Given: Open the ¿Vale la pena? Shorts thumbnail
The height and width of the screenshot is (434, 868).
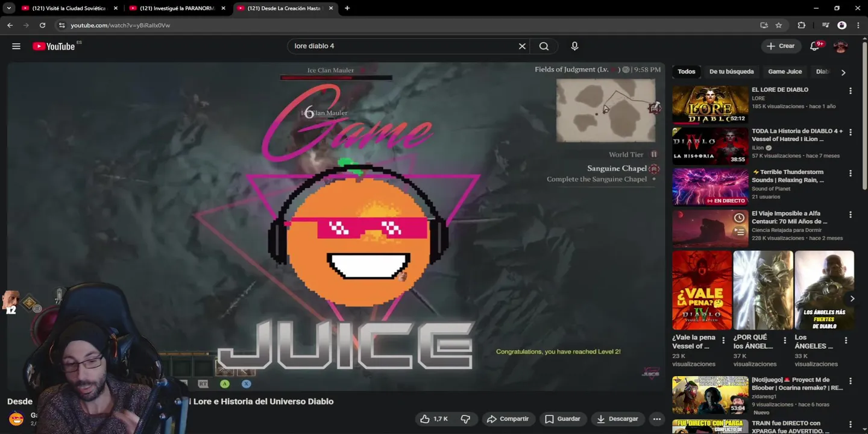Looking at the screenshot, I should pos(702,291).
